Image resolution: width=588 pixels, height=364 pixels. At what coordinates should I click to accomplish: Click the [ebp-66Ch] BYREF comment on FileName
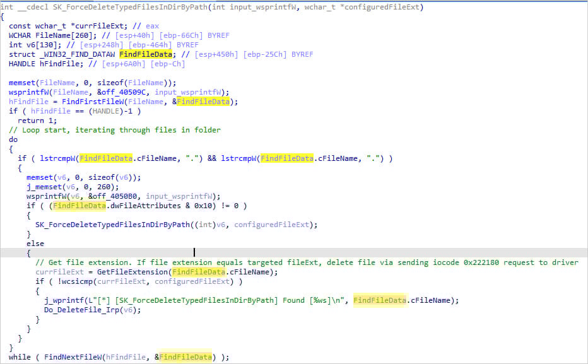(194, 35)
